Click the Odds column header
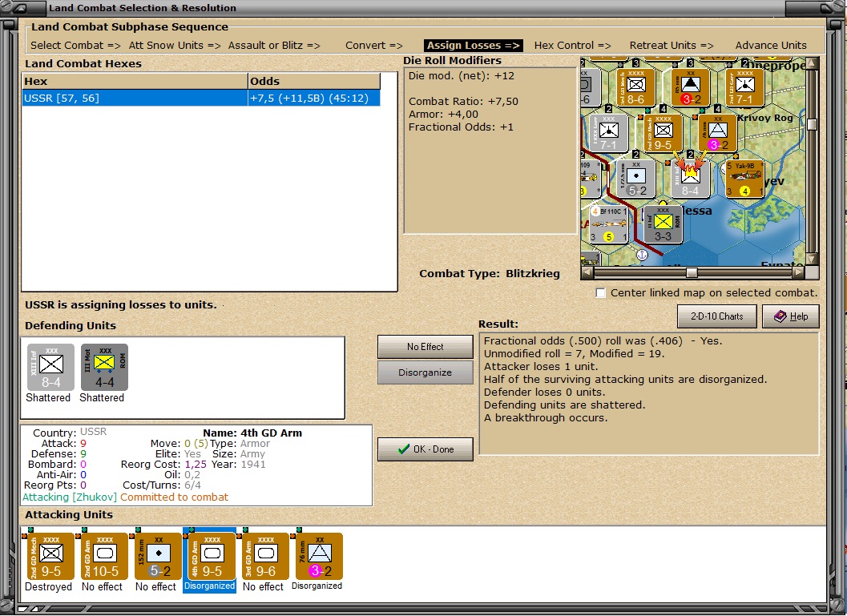This screenshot has width=847, height=616. point(314,82)
